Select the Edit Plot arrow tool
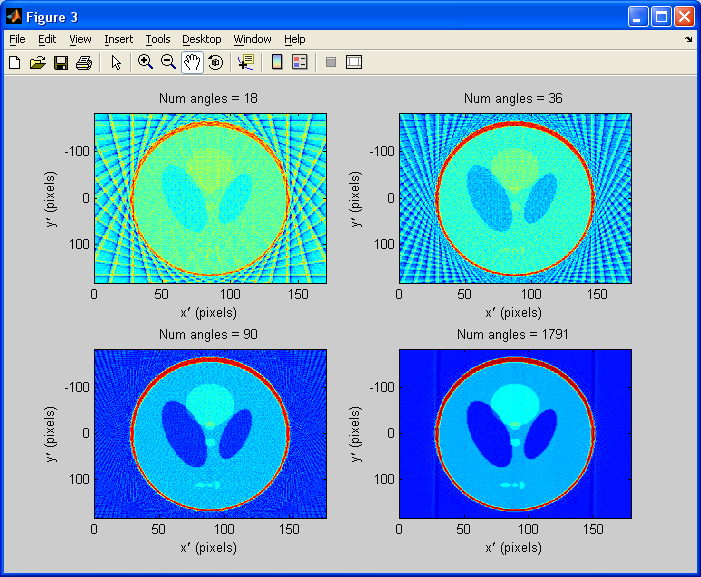The height and width of the screenshot is (577, 701). [116, 63]
